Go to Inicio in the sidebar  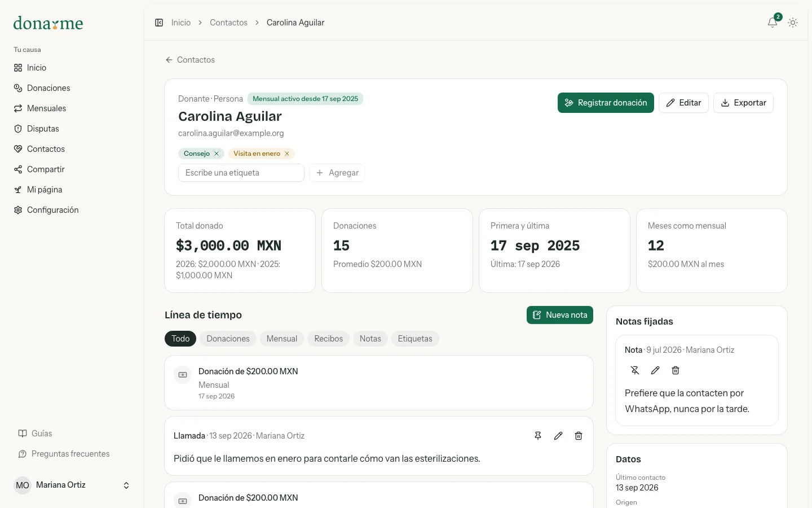(72, 68)
